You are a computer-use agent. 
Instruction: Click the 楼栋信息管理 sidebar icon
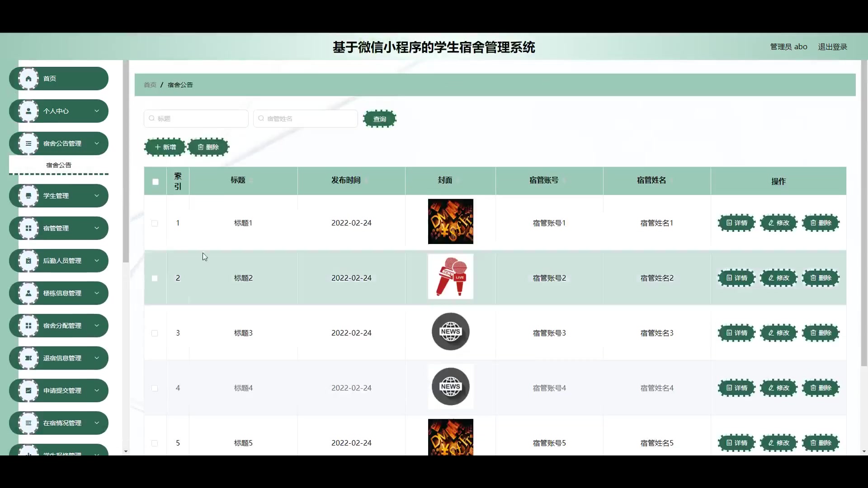tap(28, 293)
